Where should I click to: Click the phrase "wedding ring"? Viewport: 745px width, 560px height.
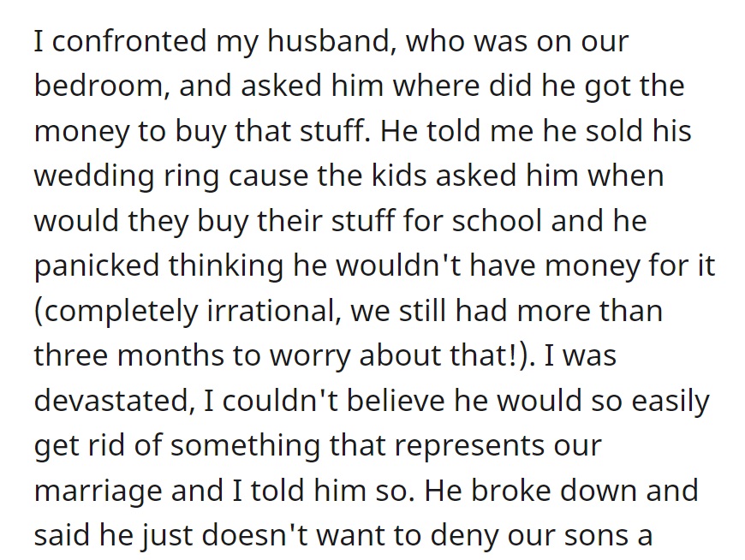(x=127, y=176)
